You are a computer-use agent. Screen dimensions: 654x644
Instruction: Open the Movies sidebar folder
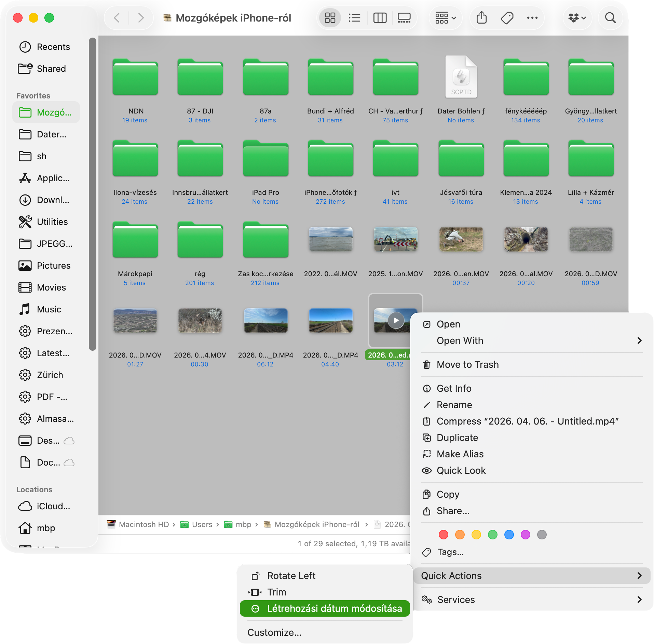tap(51, 287)
